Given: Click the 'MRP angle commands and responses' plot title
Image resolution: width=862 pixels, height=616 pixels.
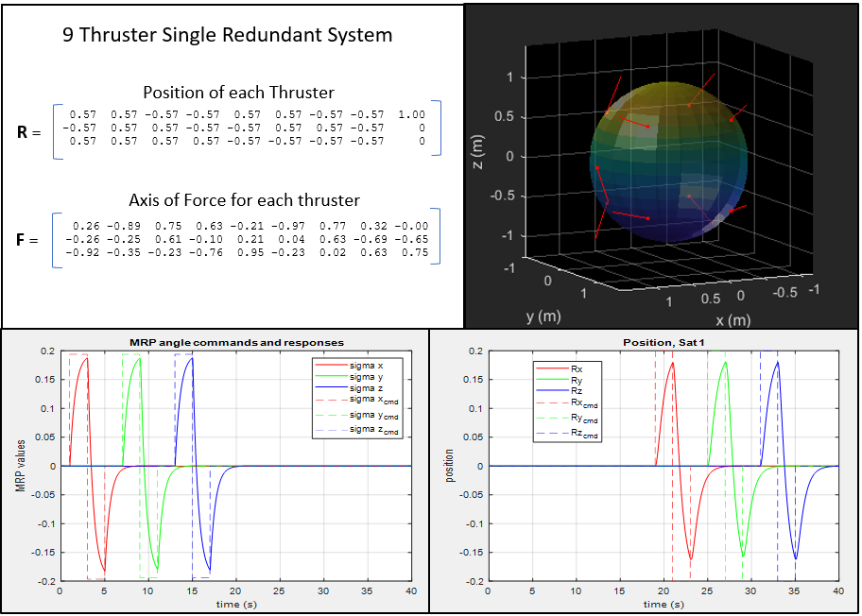Looking at the screenshot, I should [x=236, y=342].
